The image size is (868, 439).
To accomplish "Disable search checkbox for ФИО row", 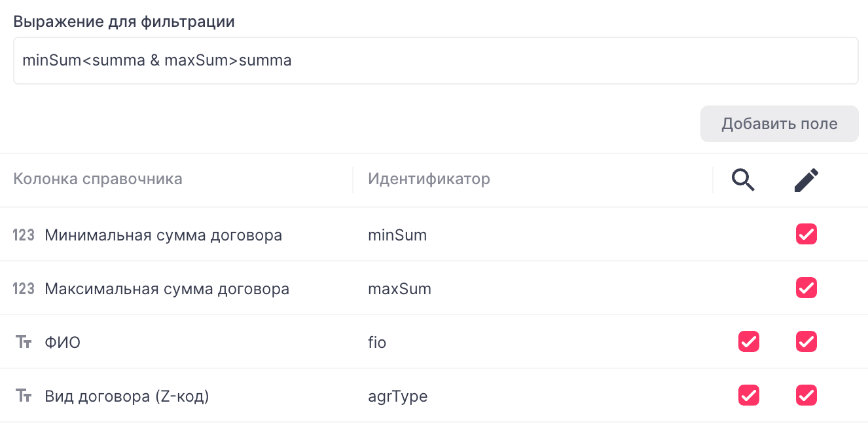I will pyautogui.click(x=748, y=341).
